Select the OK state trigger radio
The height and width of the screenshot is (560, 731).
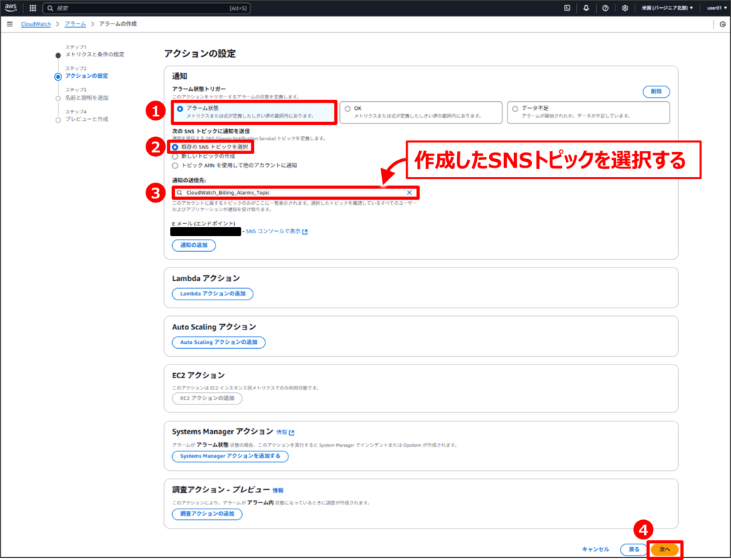(348, 108)
